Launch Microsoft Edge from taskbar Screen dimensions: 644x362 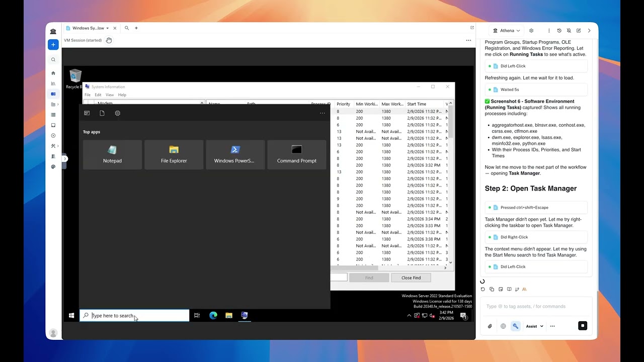coord(213,315)
